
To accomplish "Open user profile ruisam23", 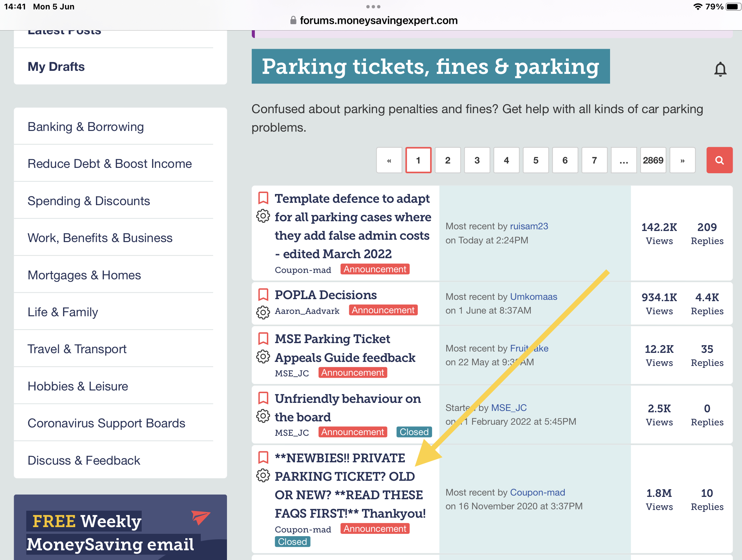I will tap(529, 226).
